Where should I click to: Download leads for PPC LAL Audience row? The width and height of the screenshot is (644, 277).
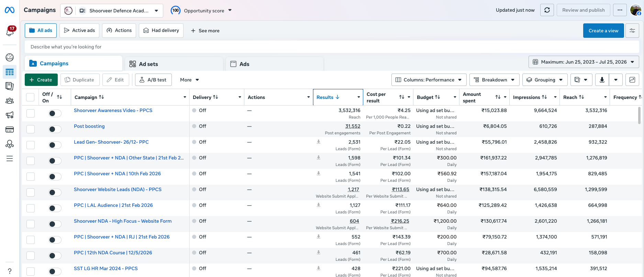319,205
